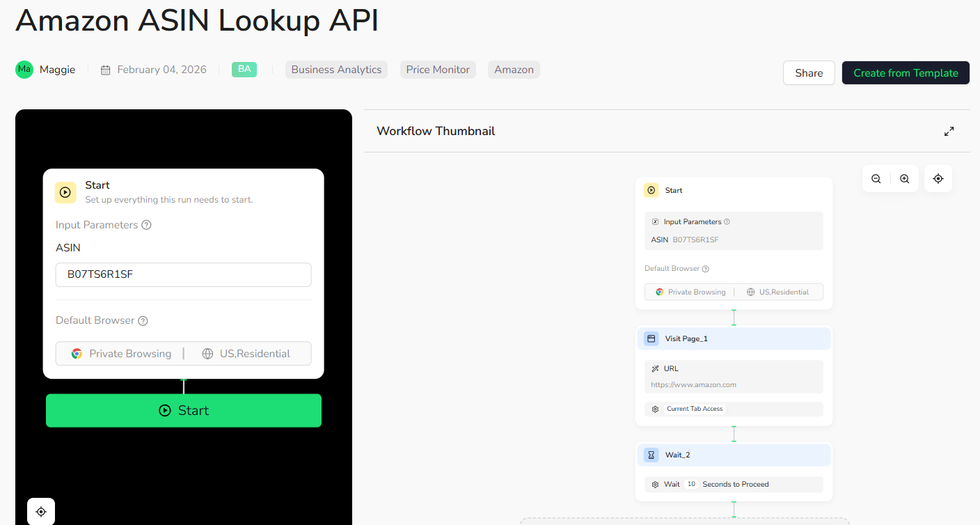Click Maggie's author avatar

(x=24, y=70)
